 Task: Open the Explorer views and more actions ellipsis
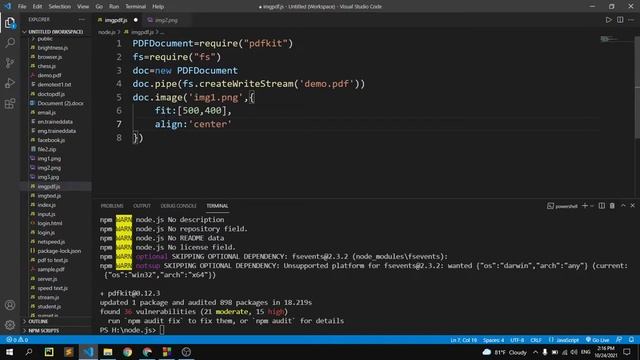point(82,19)
